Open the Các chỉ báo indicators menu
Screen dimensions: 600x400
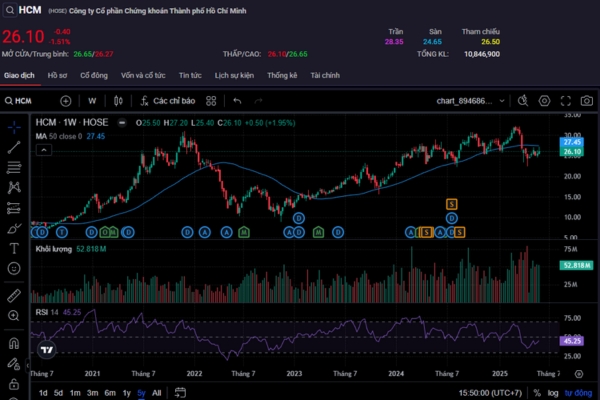(x=168, y=101)
